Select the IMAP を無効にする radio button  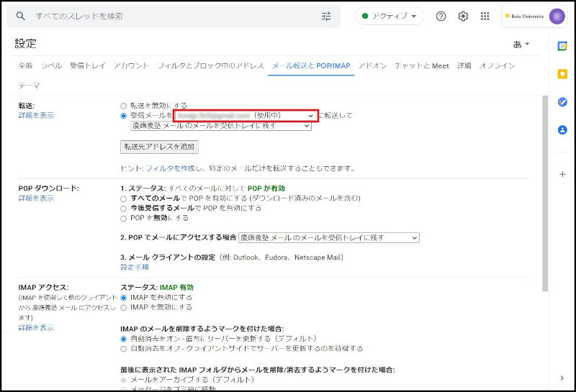tap(124, 307)
